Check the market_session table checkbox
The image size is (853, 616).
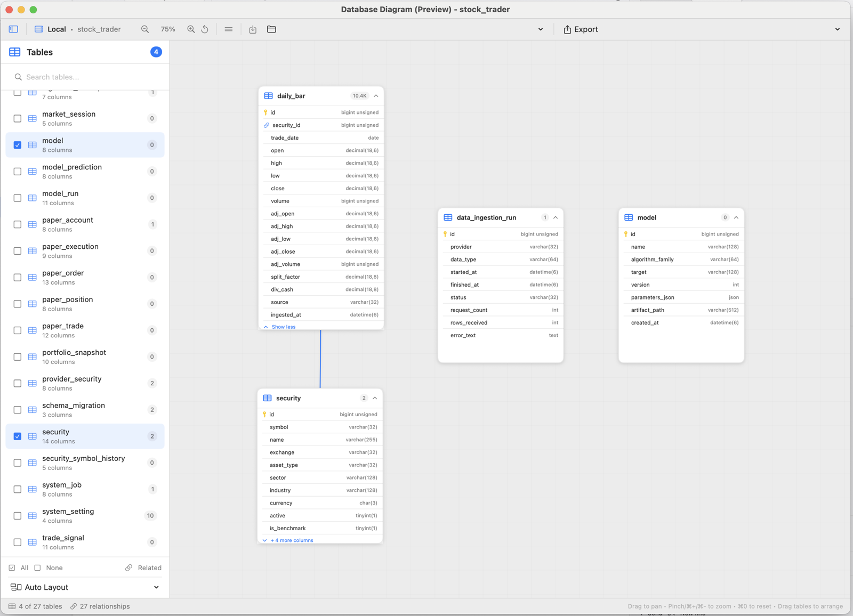pos(18,118)
